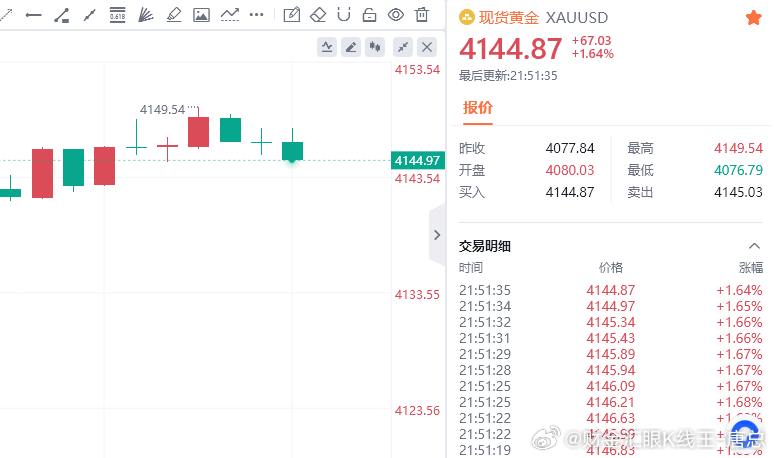The image size is (774, 458).
Task: Switch chart type via candlestick icon
Action: pyautogui.click(x=375, y=47)
